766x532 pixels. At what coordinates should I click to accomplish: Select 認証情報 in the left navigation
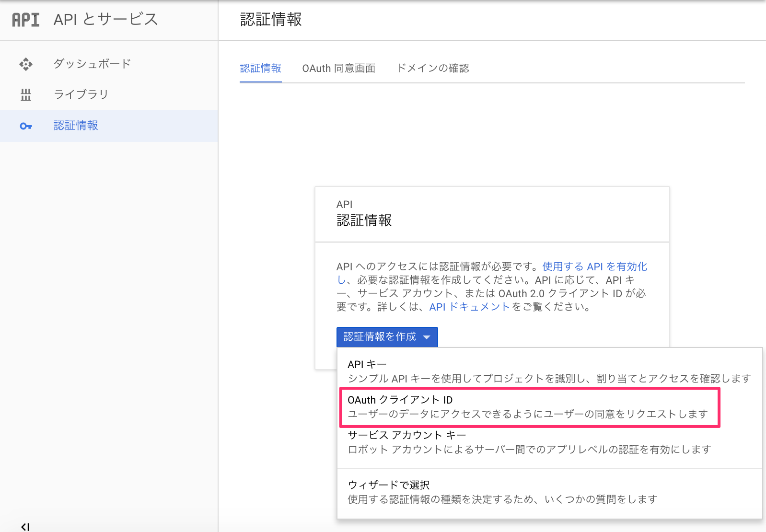tap(76, 126)
